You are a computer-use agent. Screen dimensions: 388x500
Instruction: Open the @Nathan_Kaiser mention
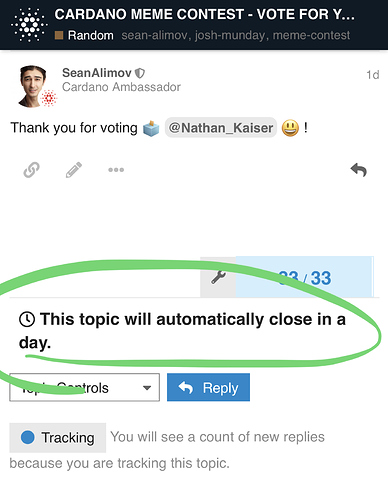pyautogui.click(x=221, y=128)
